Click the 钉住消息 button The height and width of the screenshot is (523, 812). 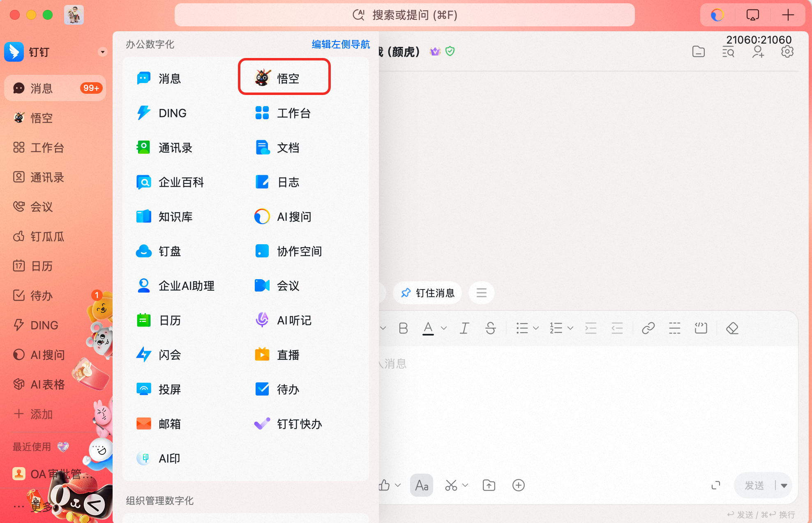(427, 293)
